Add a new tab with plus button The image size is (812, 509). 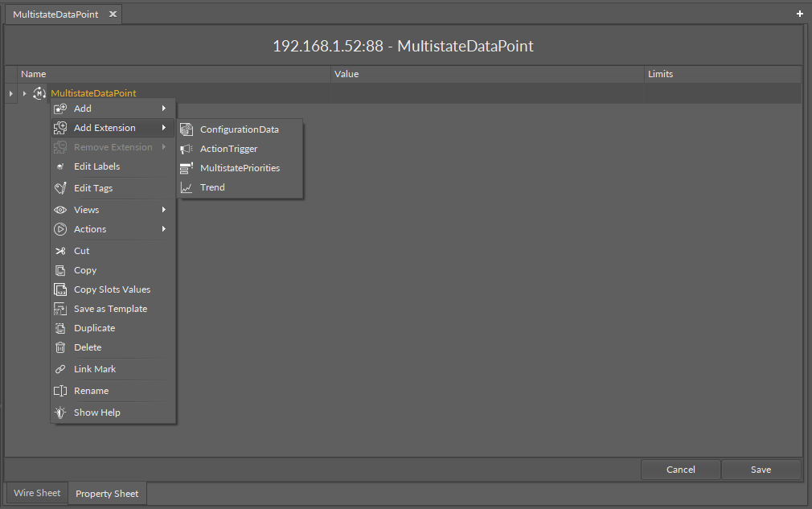click(799, 14)
